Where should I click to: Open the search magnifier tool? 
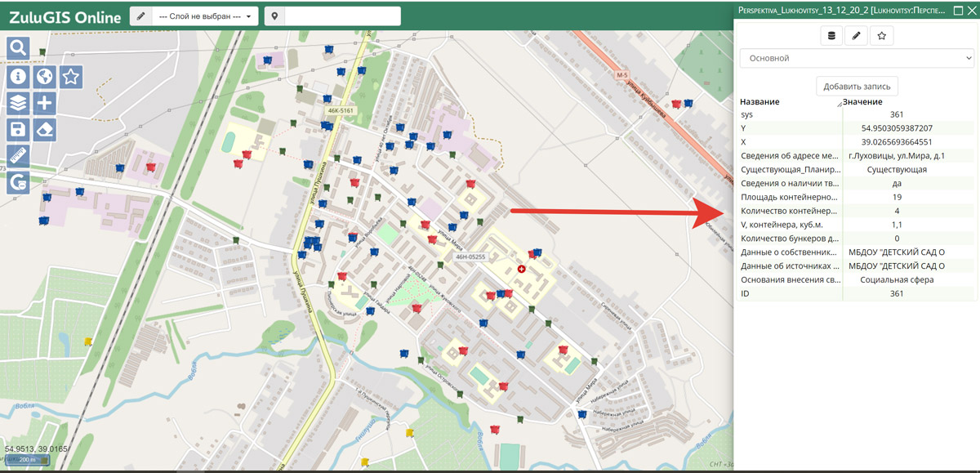coord(19,49)
